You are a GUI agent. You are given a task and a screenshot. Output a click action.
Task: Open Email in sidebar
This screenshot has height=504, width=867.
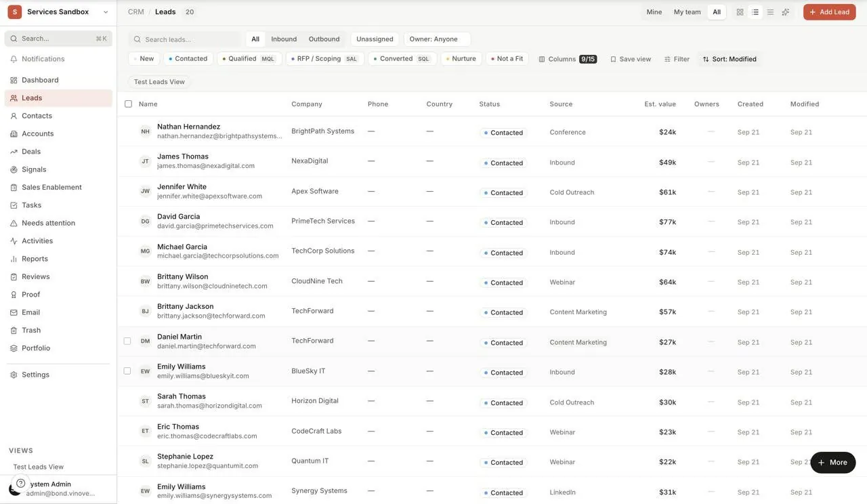point(58,312)
